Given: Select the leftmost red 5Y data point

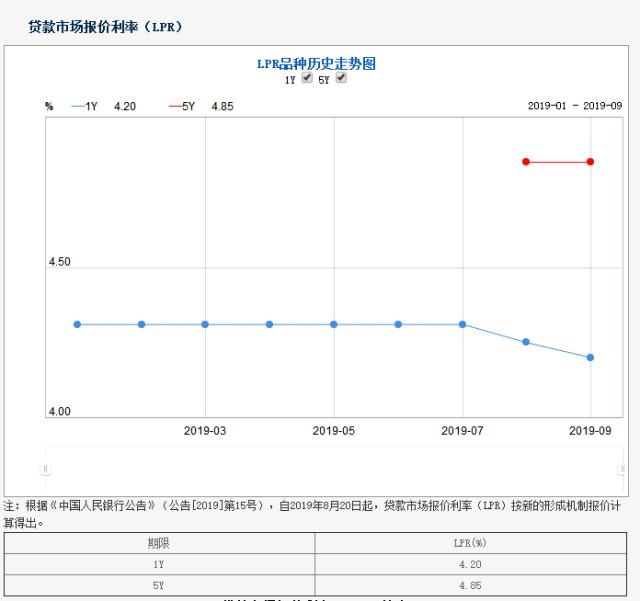Looking at the screenshot, I should click(526, 162).
